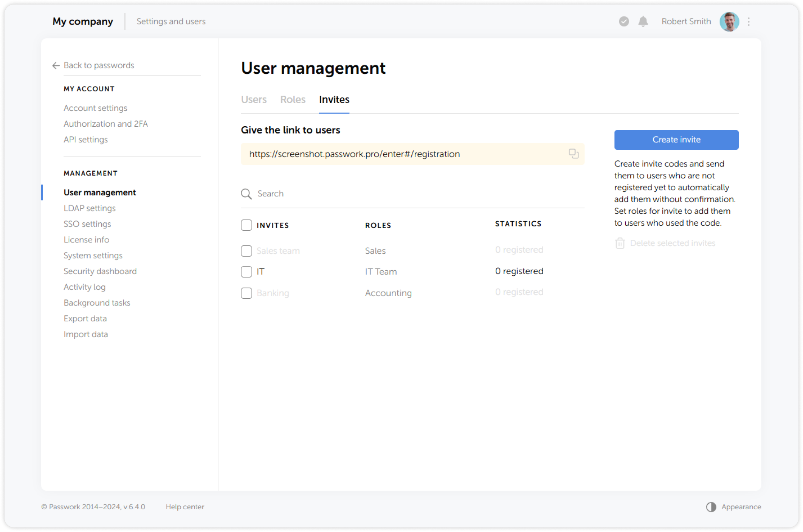This screenshot has height=532, width=803.
Task: Click the checkmark status icon in the header
Action: click(x=623, y=22)
